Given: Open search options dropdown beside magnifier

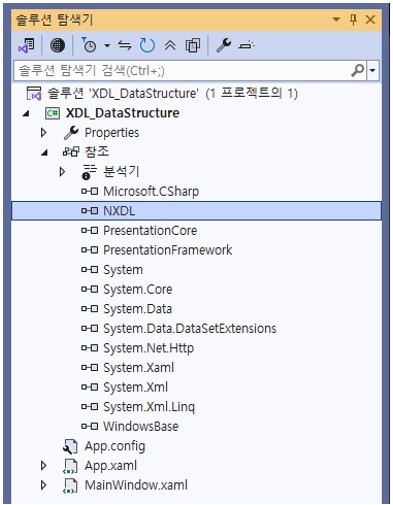Looking at the screenshot, I should (373, 70).
